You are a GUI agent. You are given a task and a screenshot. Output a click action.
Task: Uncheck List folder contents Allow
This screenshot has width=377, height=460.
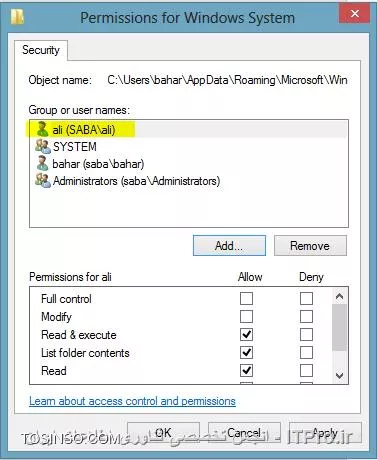click(x=246, y=352)
